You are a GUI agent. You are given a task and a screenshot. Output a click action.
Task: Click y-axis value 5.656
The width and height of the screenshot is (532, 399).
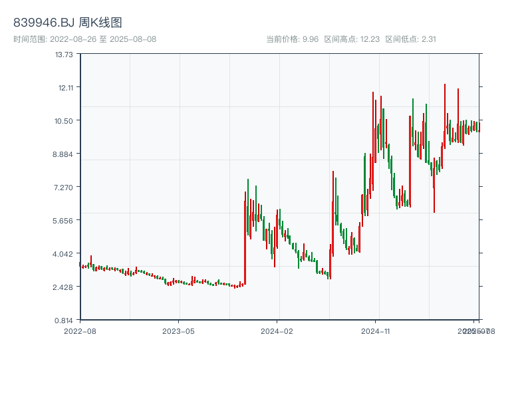(63, 221)
